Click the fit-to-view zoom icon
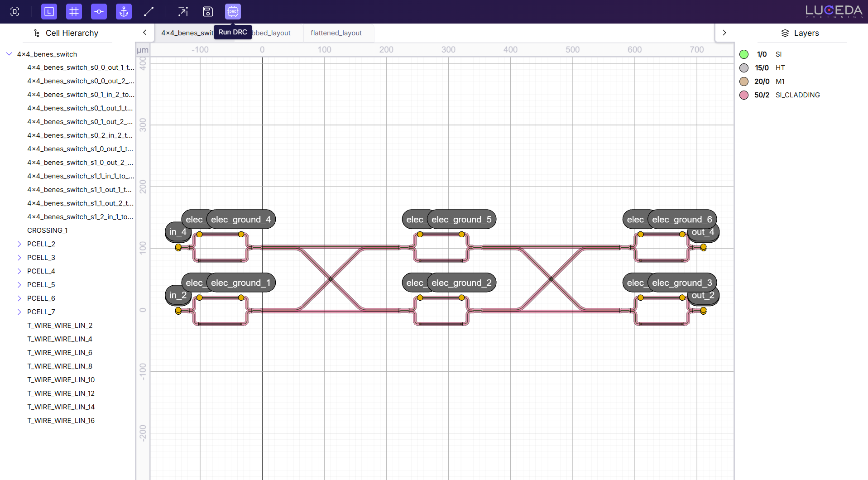Viewport: 868px width, 480px height. click(x=15, y=12)
